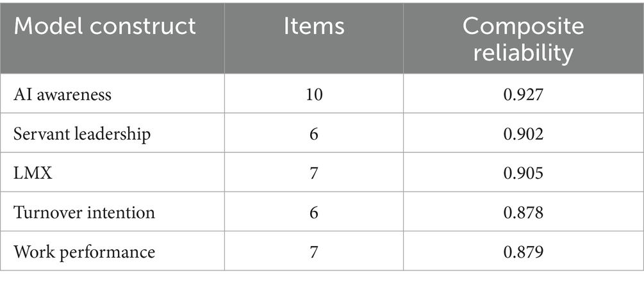Select the items value for Turnover intention

click(314, 213)
